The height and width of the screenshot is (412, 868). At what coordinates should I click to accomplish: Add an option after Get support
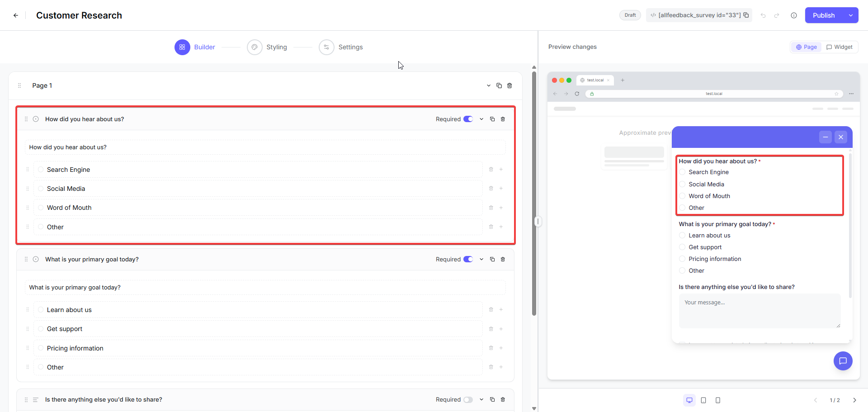coord(501,329)
